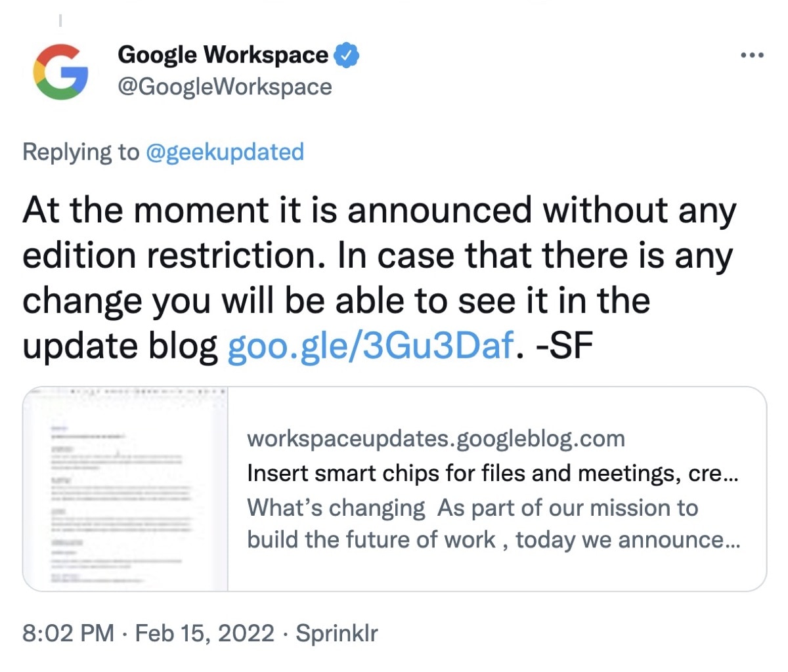
Task: Click the Google Workspace display name
Action: pos(223,55)
